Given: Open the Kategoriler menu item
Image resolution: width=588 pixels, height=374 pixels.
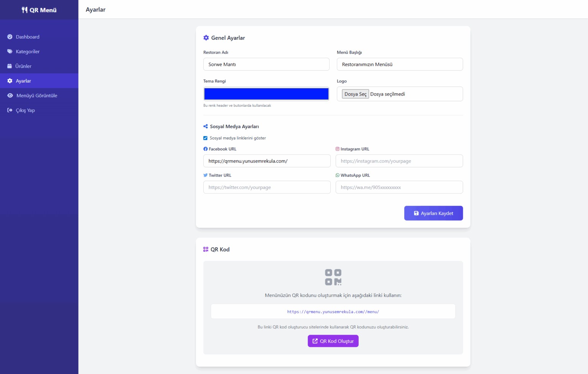Looking at the screenshot, I should (x=28, y=52).
